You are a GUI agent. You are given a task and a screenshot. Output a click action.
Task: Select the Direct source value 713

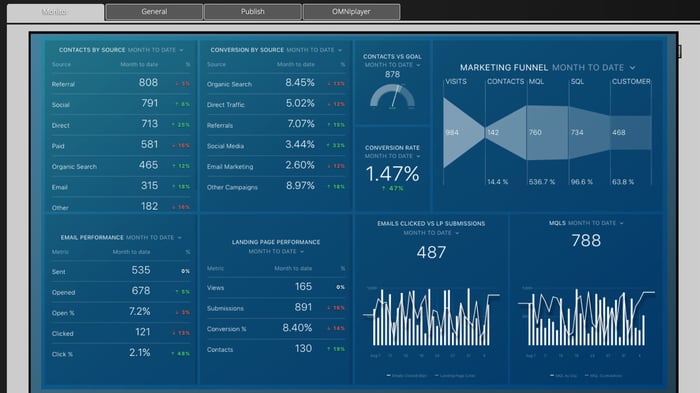(x=150, y=124)
